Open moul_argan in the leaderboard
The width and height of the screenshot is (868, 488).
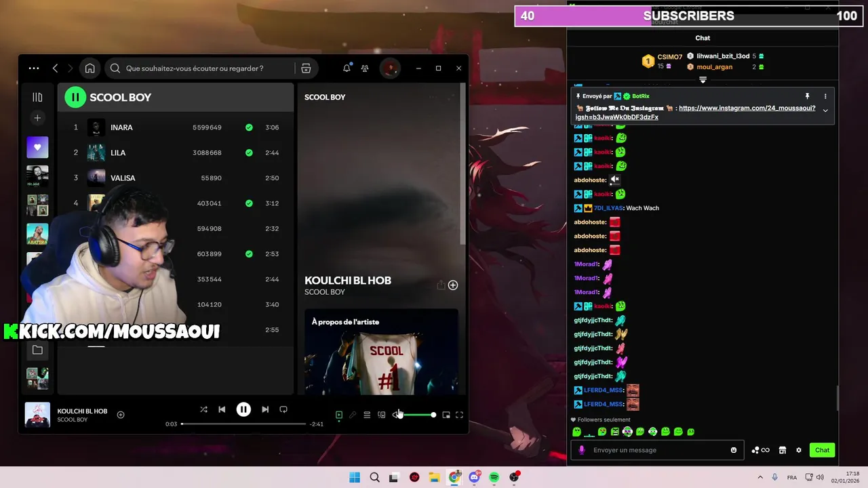(714, 67)
